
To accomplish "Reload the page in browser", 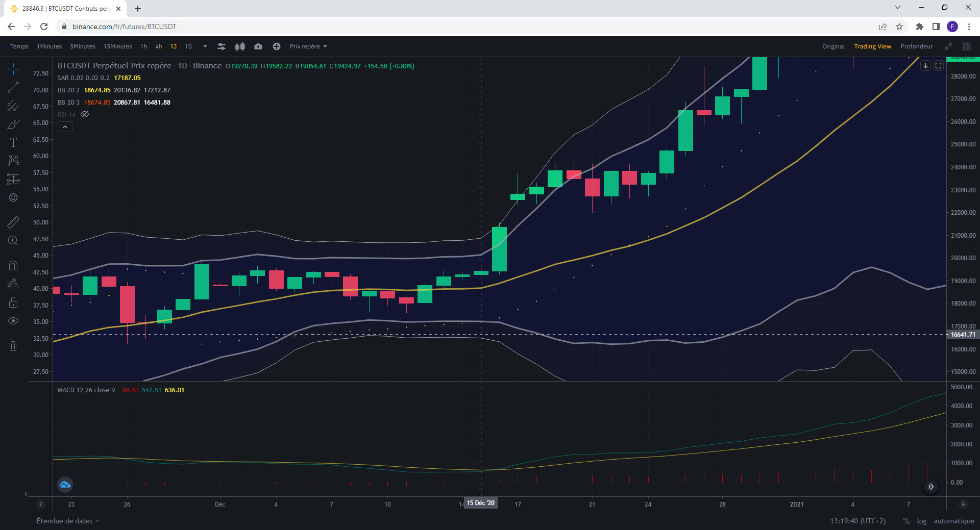I will coord(44,27).
